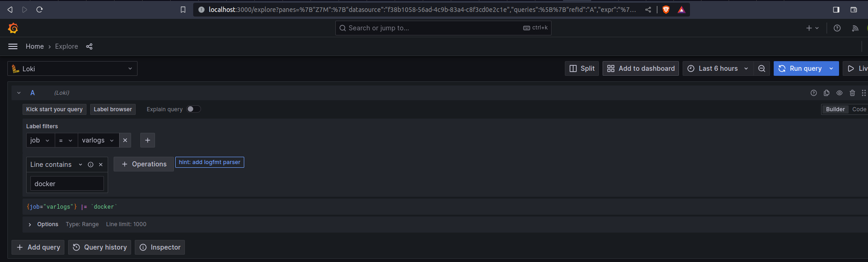The height and width of the screenshot is (262, 868).
Task: Click the Run query button
Action: pyautogui.click(x=800, y=68)
